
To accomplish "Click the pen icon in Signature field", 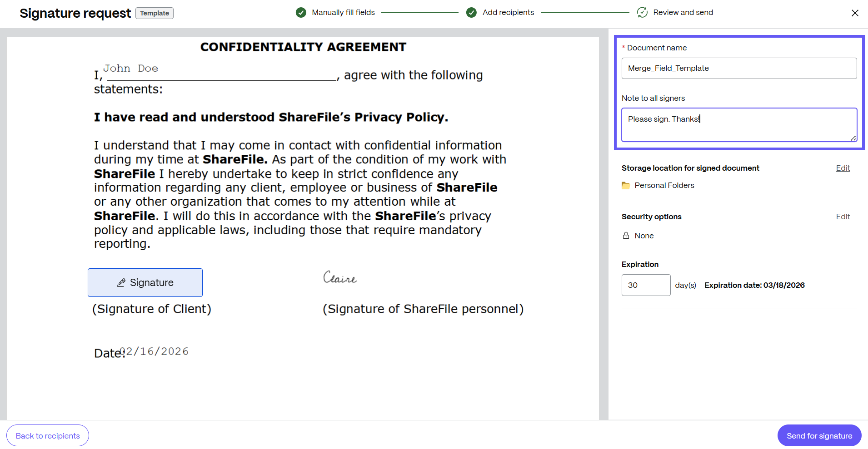I will [x=121, y=283].
